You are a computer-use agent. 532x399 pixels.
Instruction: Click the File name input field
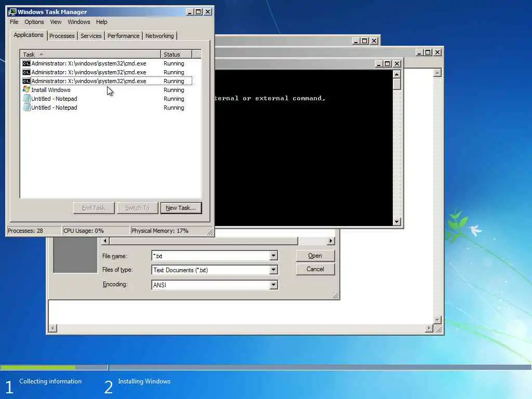point(211,256)
